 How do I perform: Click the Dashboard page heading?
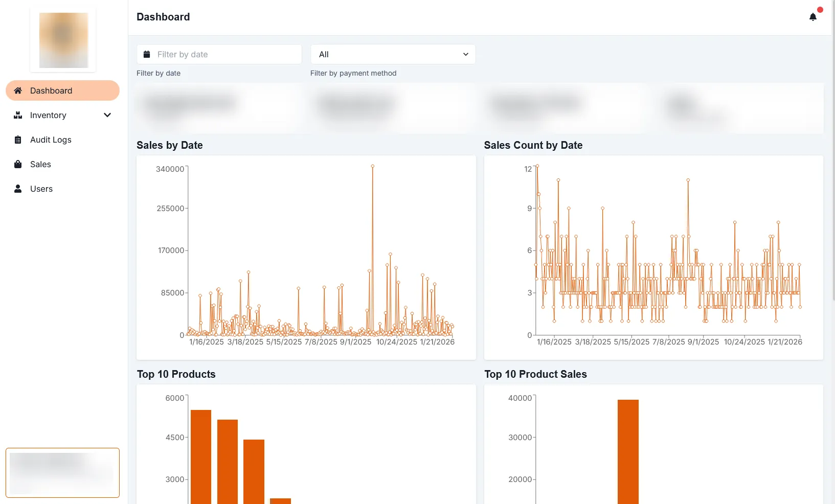163,17
